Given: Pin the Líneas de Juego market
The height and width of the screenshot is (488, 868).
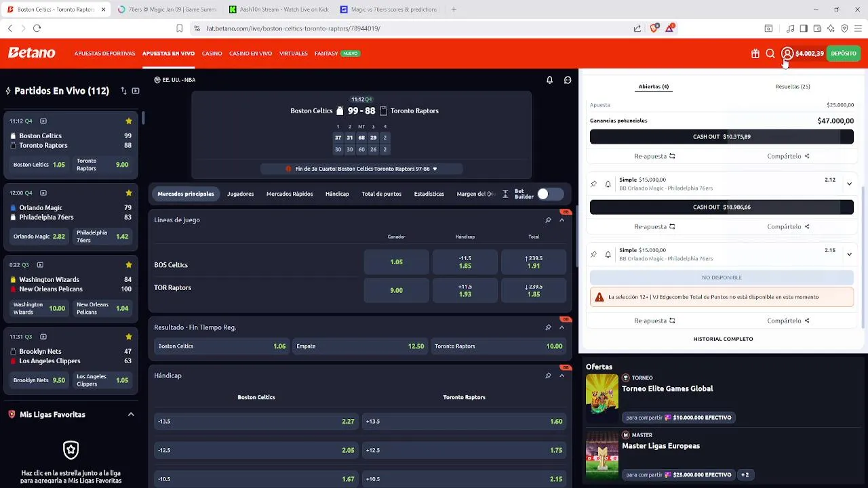Looking at the screenshot, I should click(548, 220).
